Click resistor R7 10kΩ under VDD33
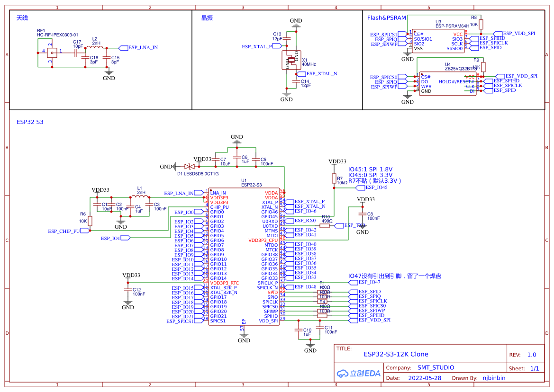 334,178
